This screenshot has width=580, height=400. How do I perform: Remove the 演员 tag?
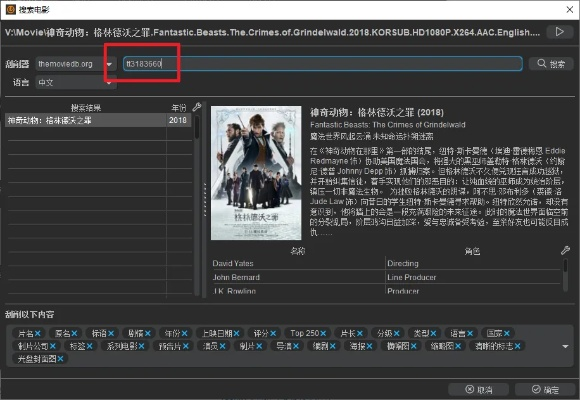point(222,346)
